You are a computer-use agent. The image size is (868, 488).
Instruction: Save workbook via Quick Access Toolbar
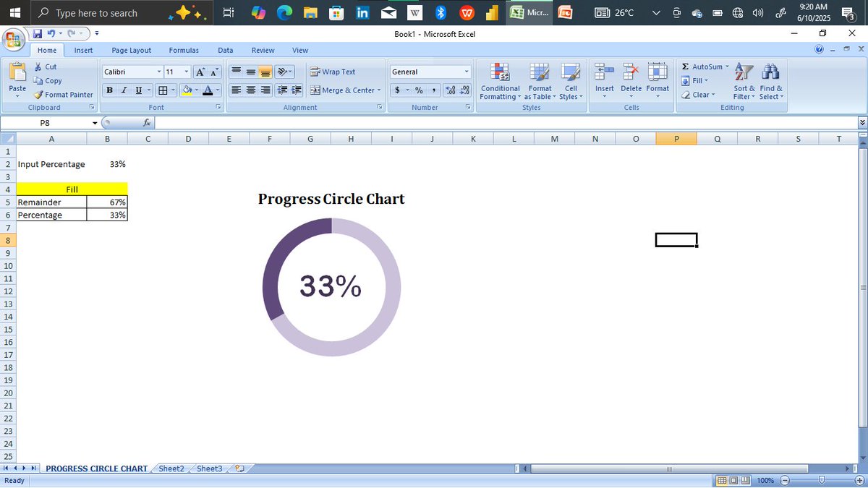tap(37, 33)
